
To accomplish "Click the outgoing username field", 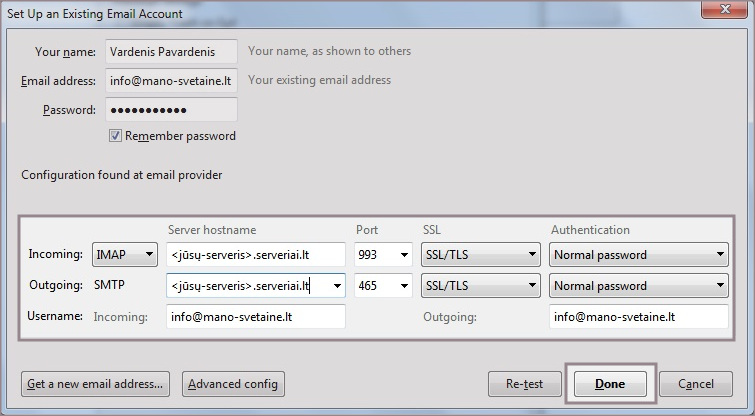I will point(638,318).
